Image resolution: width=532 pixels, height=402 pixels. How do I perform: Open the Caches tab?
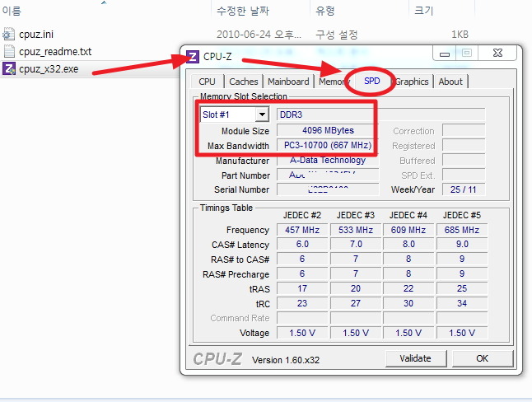point(243,82)
